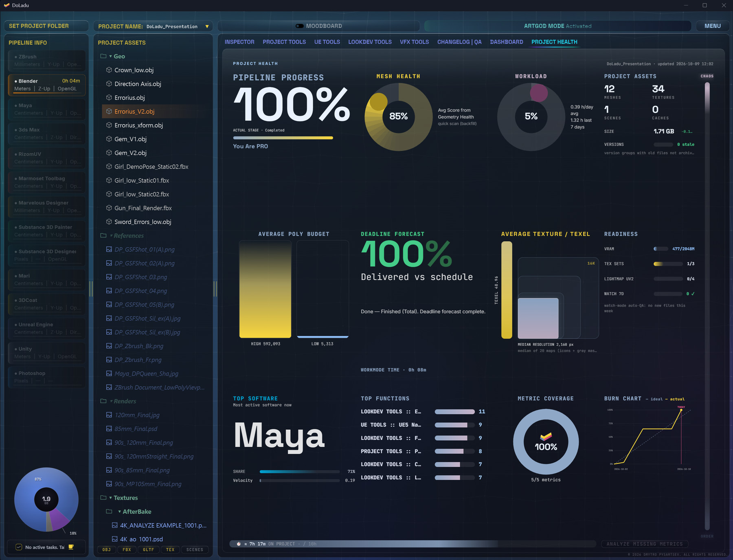Open the Menu button

pos(713,26)
